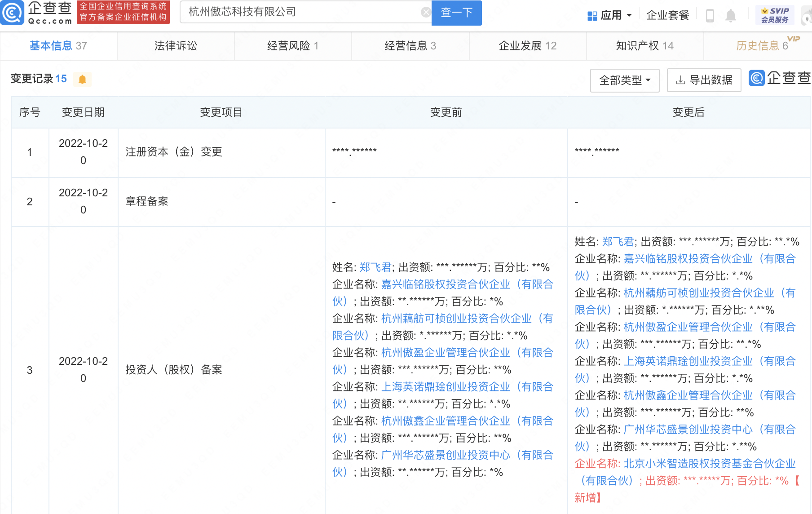
Task: Open the Qcc.com logo homepage
Action: tap(37, 13)
